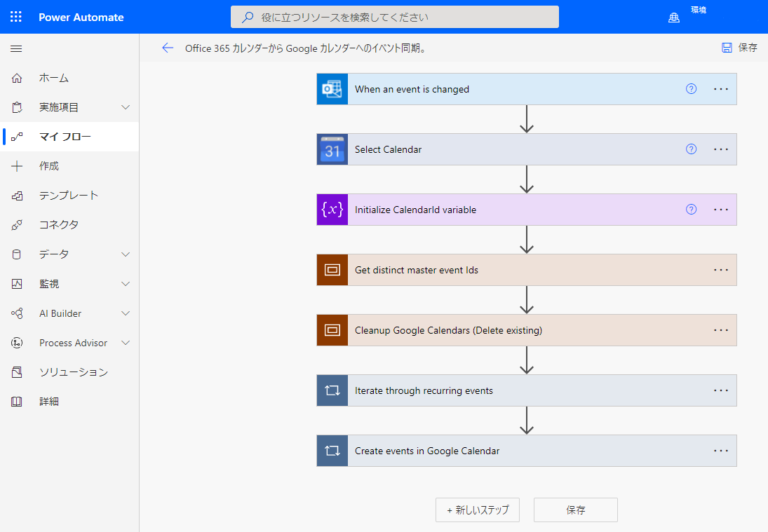
Task: Select マイ フロー in the sidebar
Action: coord(69,137)
